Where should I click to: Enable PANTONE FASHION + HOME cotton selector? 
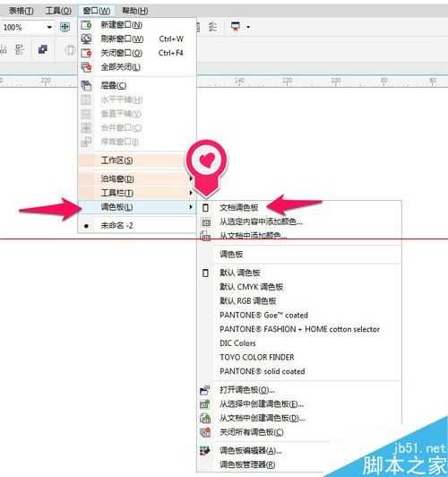299,329
